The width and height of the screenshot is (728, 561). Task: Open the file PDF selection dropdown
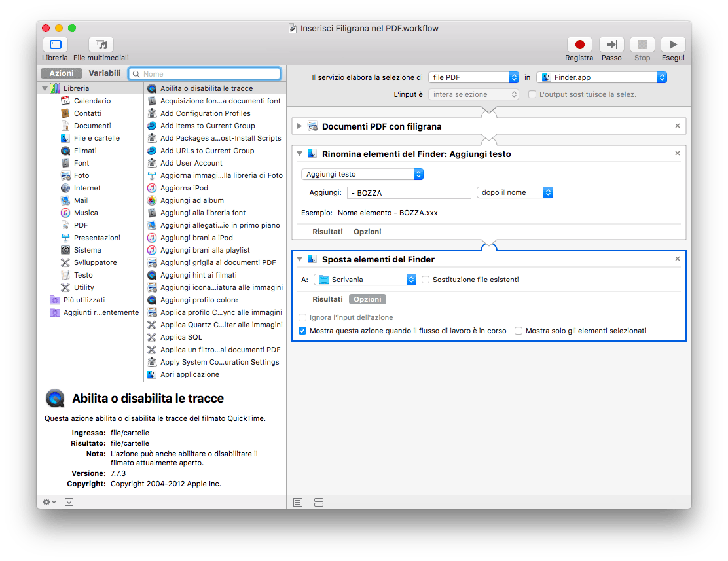[x=473, y=77]
